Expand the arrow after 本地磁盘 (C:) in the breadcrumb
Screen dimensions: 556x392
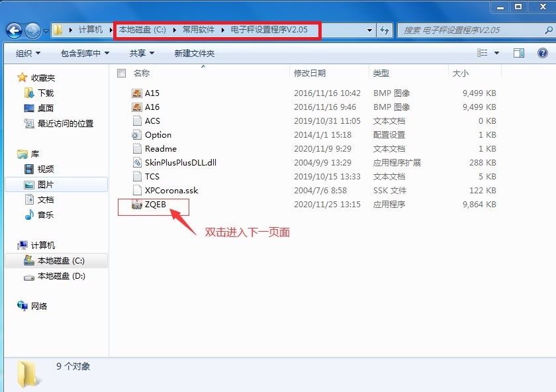click(175, 30)
